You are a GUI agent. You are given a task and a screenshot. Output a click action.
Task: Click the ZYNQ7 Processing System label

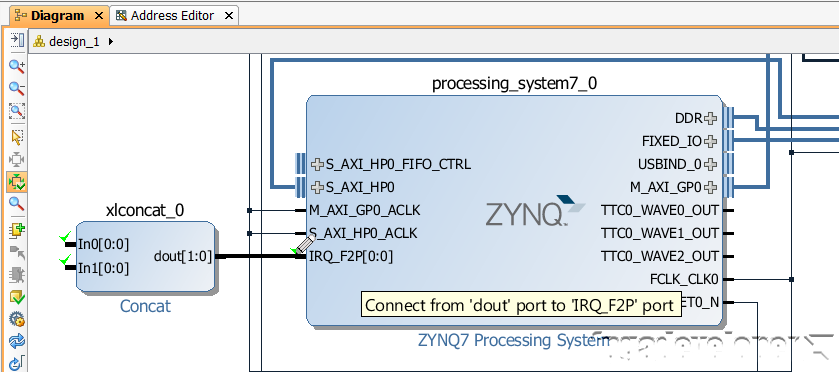pyautogui.click(x=513, y=340)
